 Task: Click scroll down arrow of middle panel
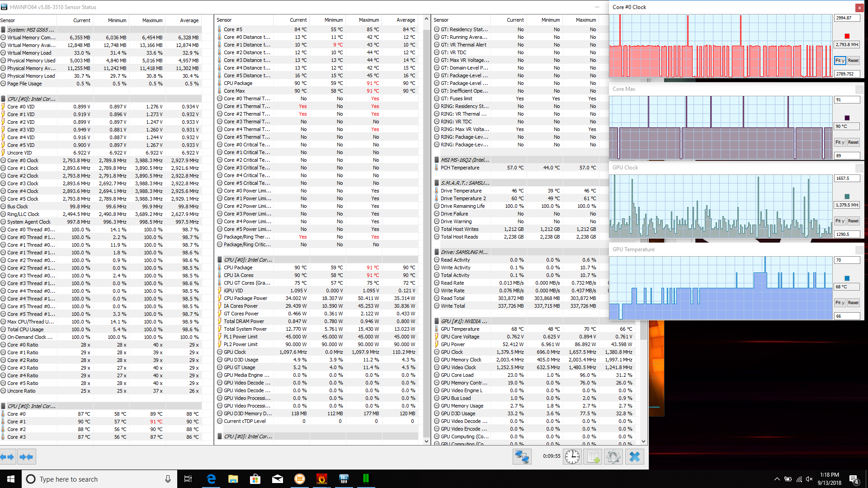click(x=426, y=441)
